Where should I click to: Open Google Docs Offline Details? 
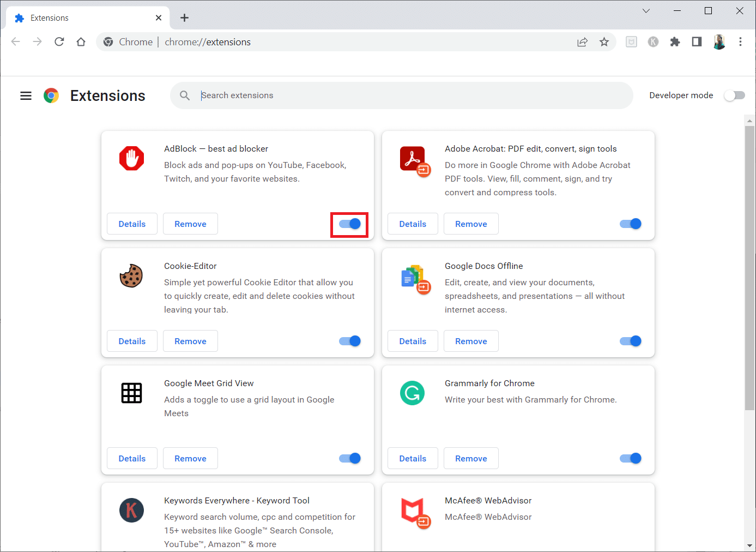tap(413, 341)
